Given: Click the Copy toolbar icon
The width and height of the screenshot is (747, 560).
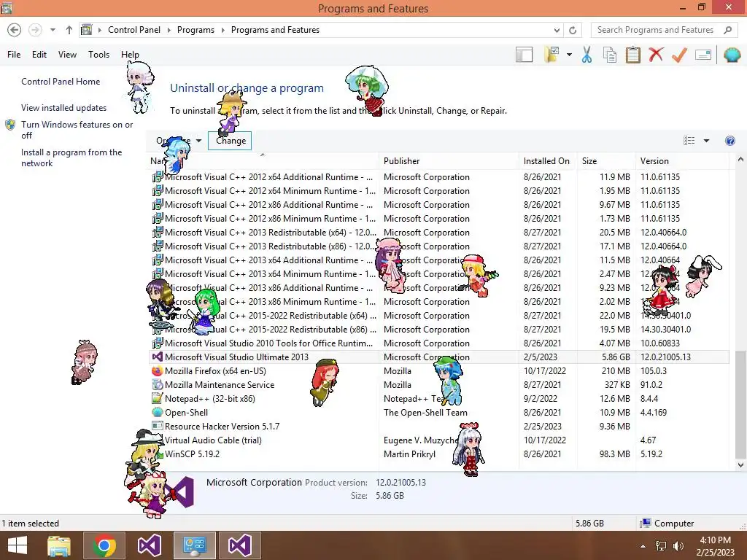Looking at the screenshot, I should [610, 55].
